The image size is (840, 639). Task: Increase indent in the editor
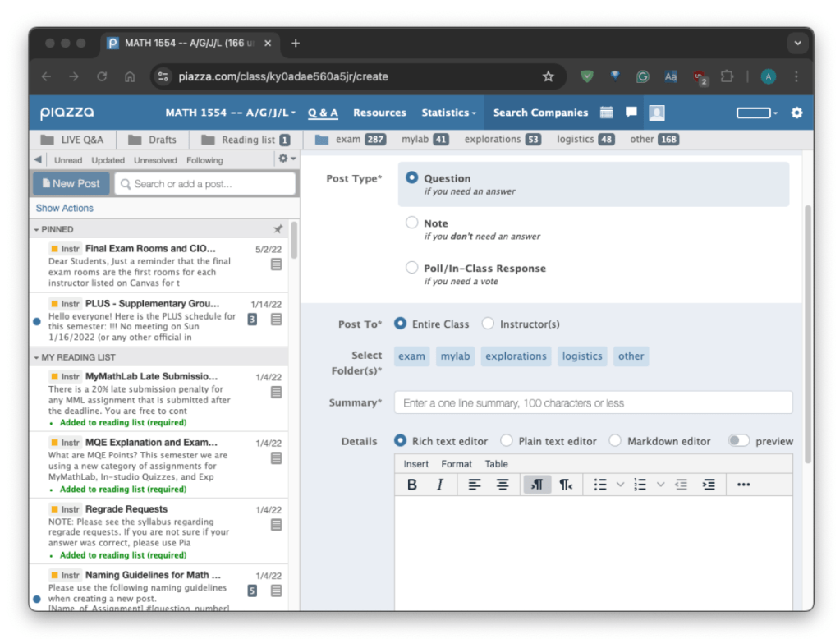(709, 485)
